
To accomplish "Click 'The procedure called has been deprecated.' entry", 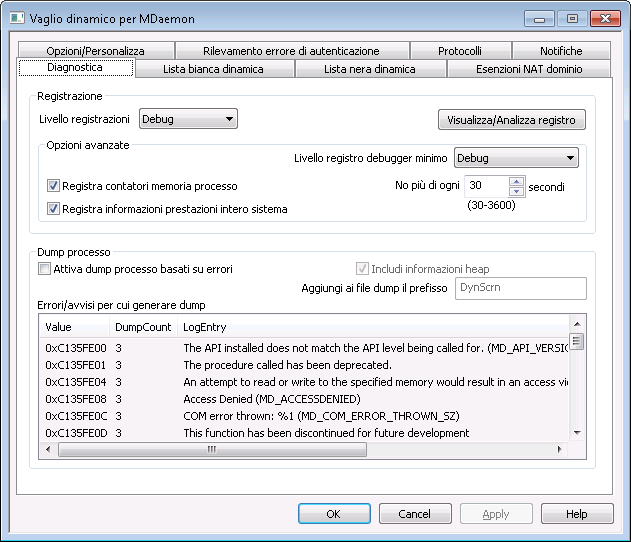I will (x=287, y=365).
